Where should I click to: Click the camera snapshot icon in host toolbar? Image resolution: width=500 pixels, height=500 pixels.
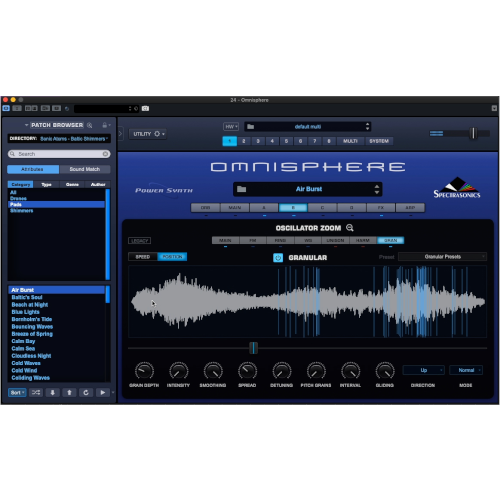[x=145, y=109]
